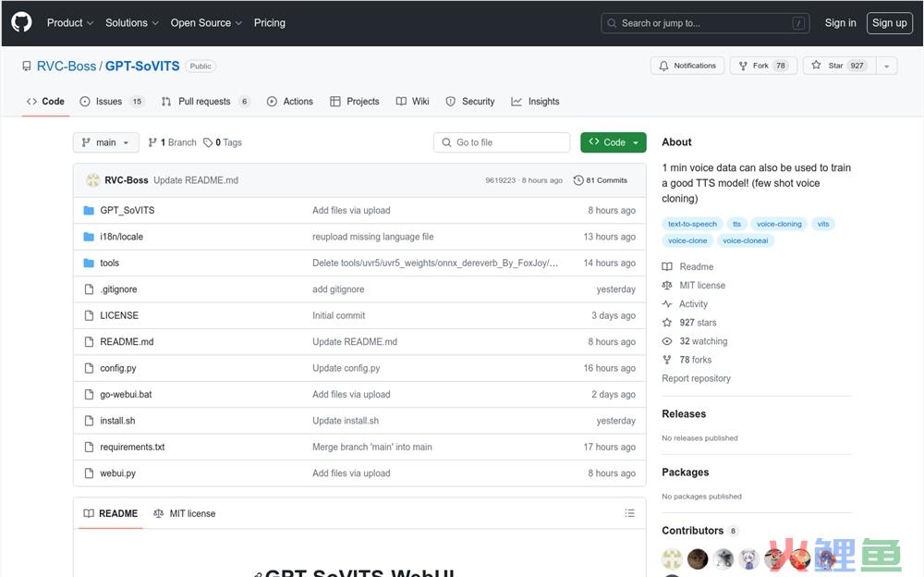The image size is (924, 577).
Task: Expand the Solutions menu
Action: coord(132,23)
